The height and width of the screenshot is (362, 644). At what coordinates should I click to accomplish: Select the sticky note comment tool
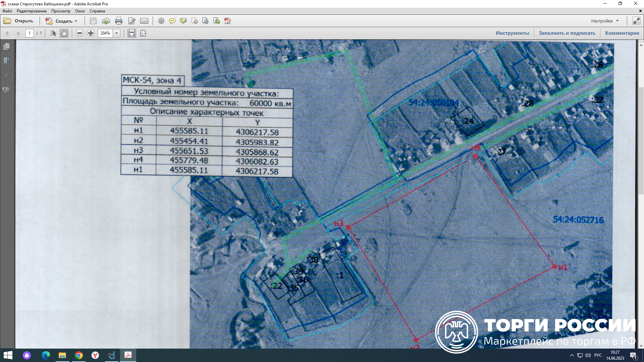[x=172, y=21]
